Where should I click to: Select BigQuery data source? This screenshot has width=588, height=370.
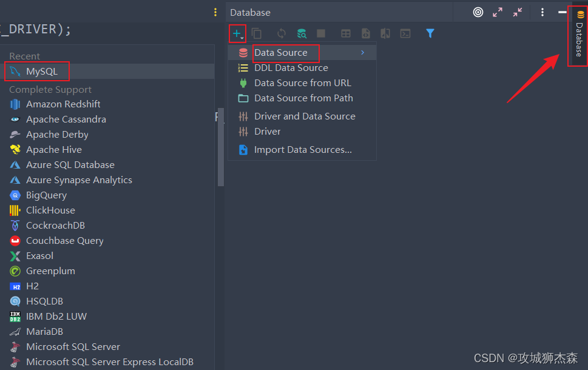pyautogui.click(x=107, y=195)
